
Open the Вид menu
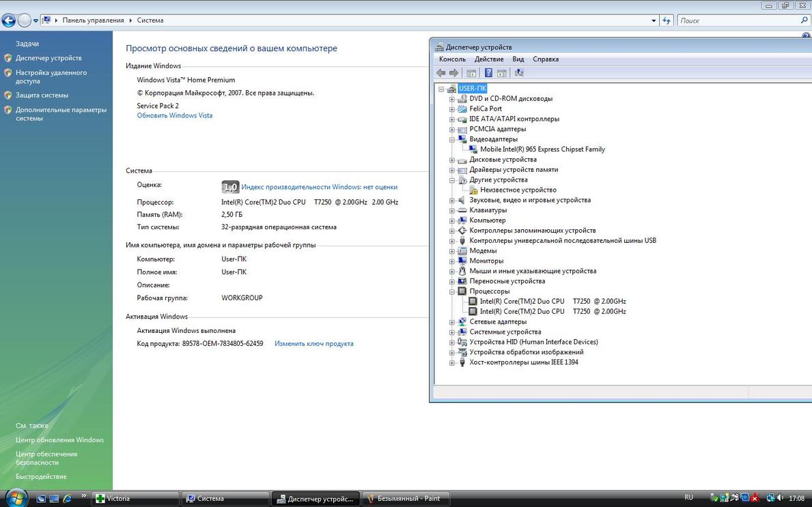click(x=518, y=59)
